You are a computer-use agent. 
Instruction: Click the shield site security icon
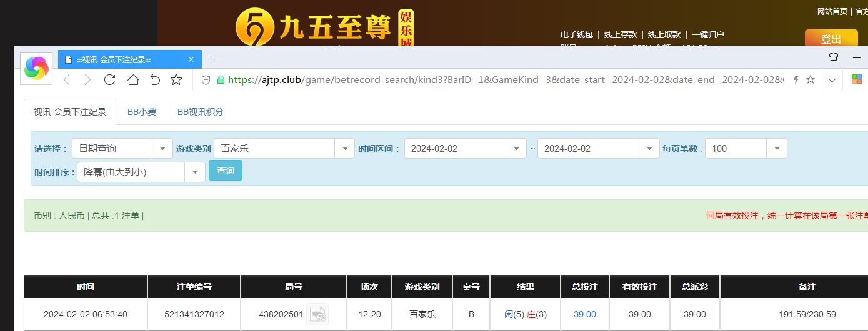(206, 80)
